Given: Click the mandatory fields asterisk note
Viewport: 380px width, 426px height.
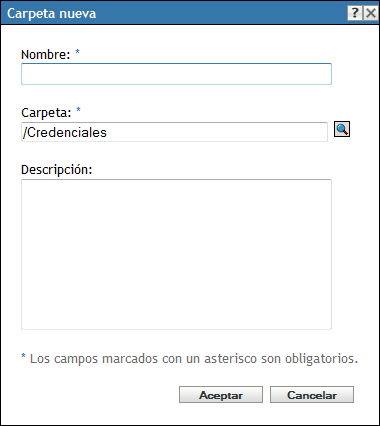Looking at the screenshot, I should tap(189, 359).
